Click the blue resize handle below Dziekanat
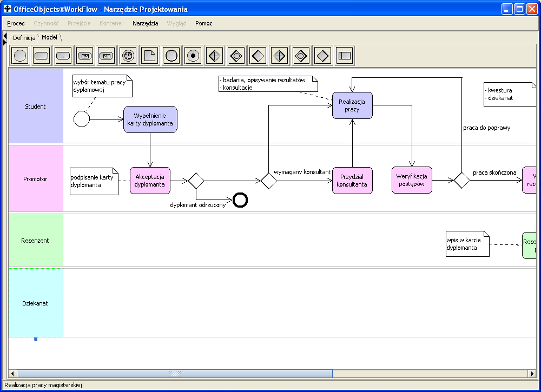541x392 pixels. [x=36, y=339]
